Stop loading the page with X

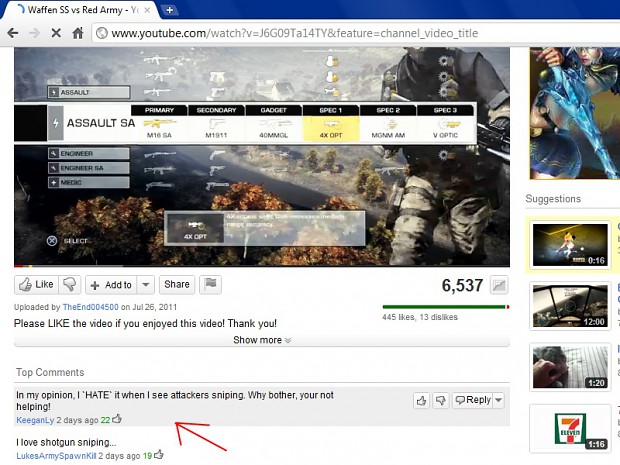(56, 33)
